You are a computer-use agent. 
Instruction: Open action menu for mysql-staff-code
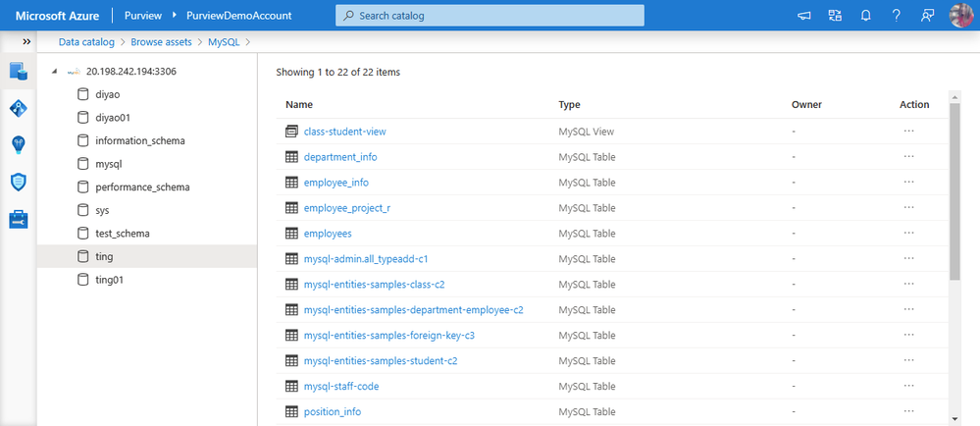908,387
